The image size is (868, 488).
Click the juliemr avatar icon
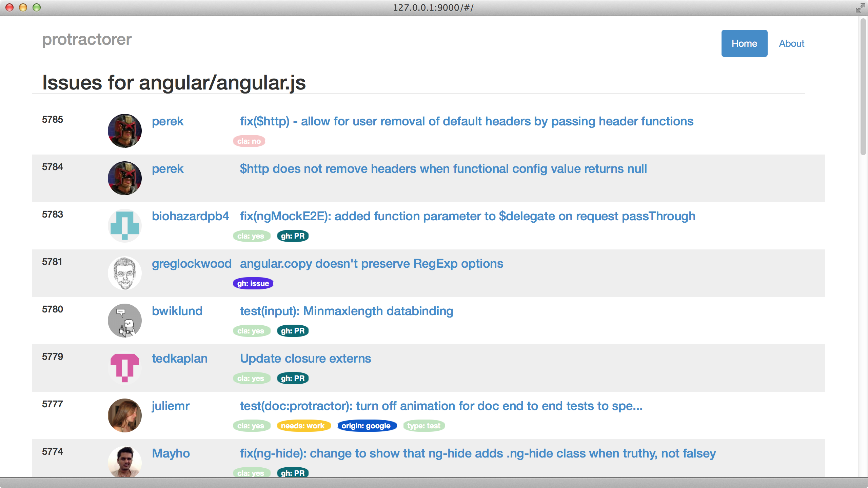pos(125,415)
